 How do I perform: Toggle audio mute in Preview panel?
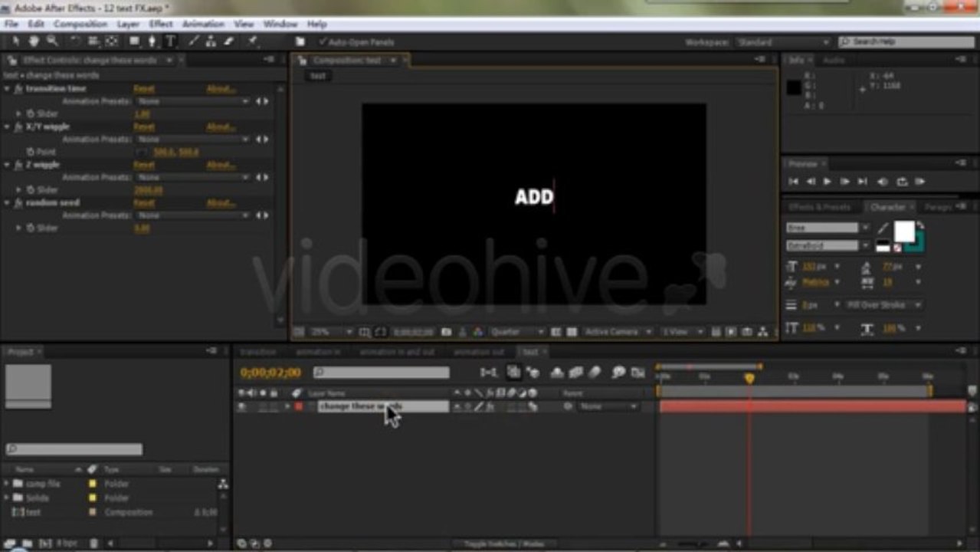[x=882, y=182]
